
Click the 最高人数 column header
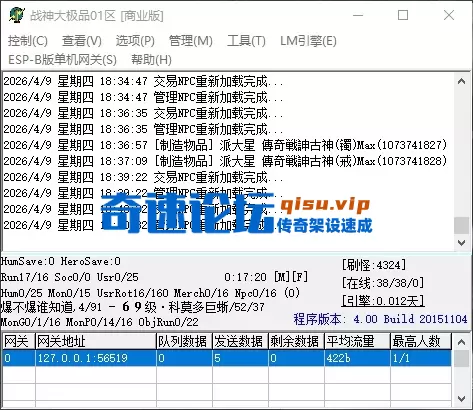pyautogui.click(x=421, y=341)
